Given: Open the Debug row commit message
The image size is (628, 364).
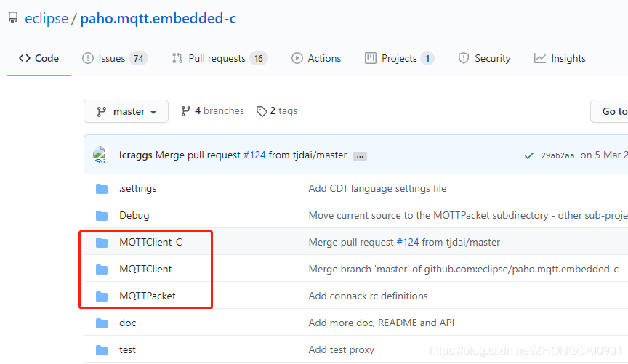Looking at the screenshot, I should tap(468, 216).
